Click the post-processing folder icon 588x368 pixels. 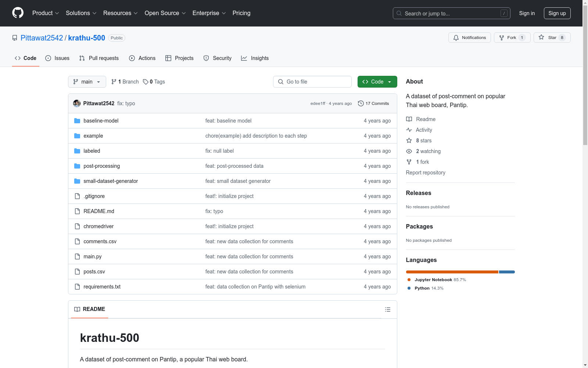point(77,166)
